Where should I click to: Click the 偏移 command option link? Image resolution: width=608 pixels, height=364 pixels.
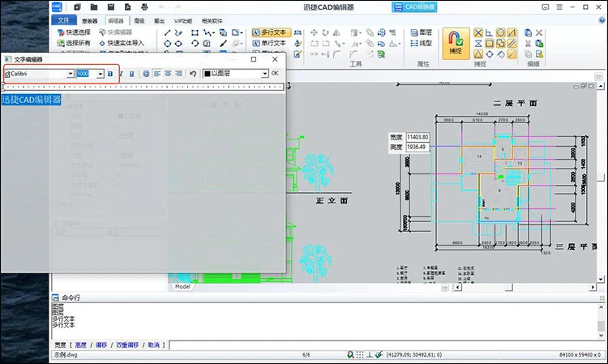point(101,345)
